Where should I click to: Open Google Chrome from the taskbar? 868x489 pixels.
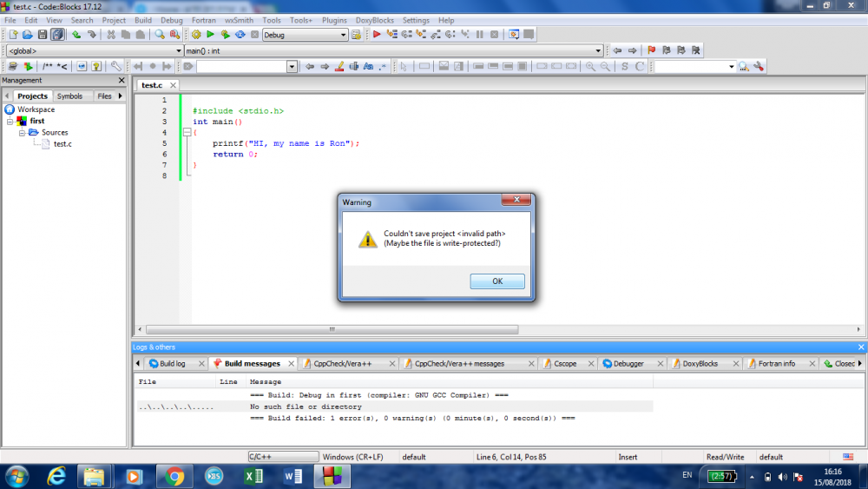pos(174,476)
